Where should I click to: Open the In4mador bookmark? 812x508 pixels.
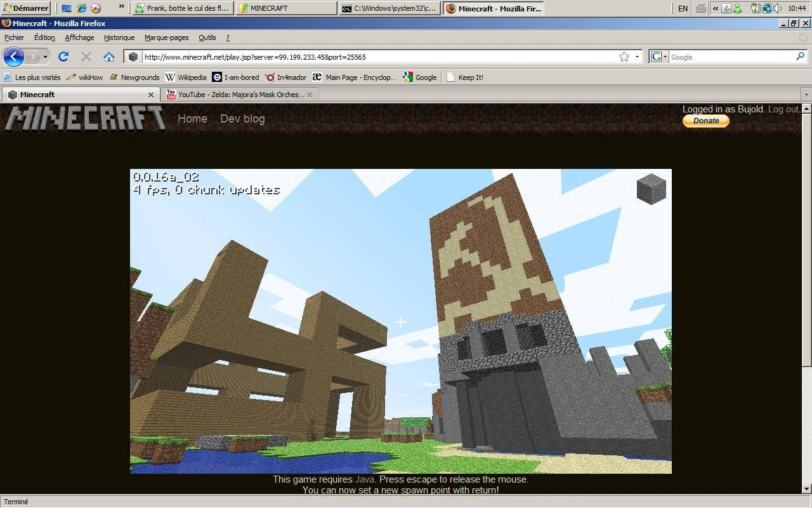285,77
